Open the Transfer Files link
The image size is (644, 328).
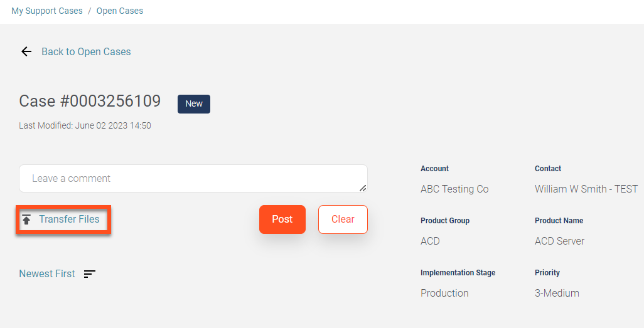coord(69,220)
